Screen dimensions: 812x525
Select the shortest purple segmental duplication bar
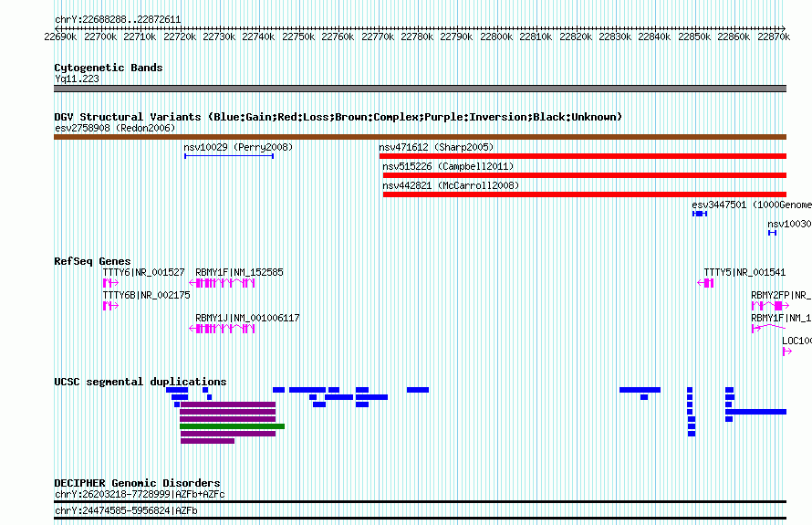coord(207,441)
